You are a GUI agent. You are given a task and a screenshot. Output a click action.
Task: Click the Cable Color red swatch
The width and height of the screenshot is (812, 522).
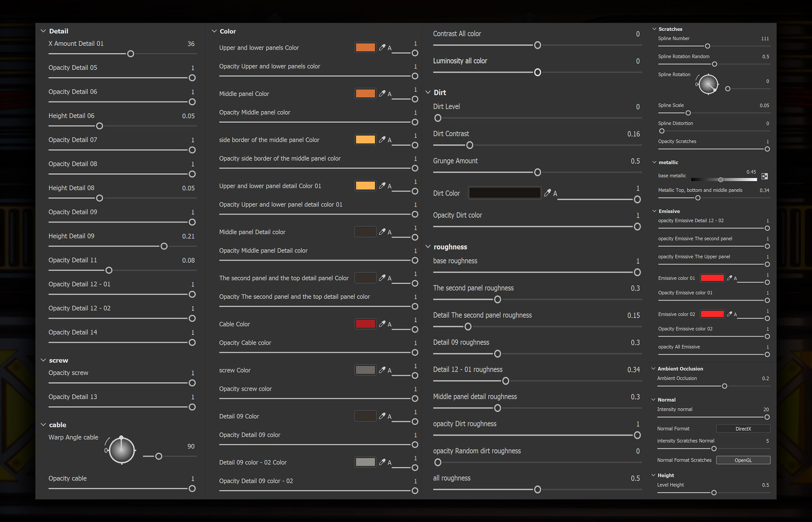(x=365, y=324)
